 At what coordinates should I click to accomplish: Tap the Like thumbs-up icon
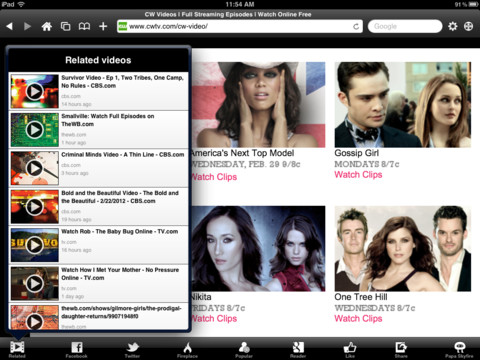click(350, 349)
